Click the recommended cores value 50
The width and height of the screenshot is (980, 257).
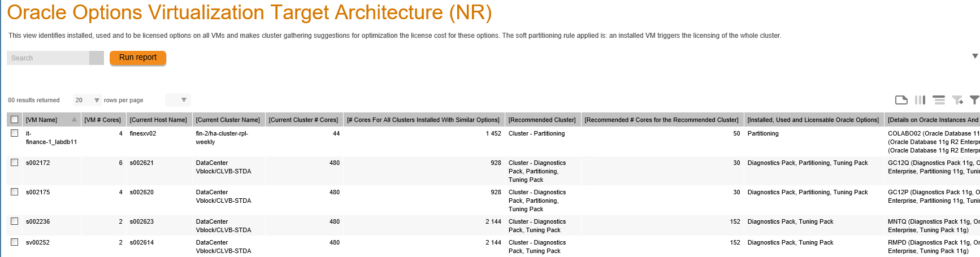pos(736,133)
